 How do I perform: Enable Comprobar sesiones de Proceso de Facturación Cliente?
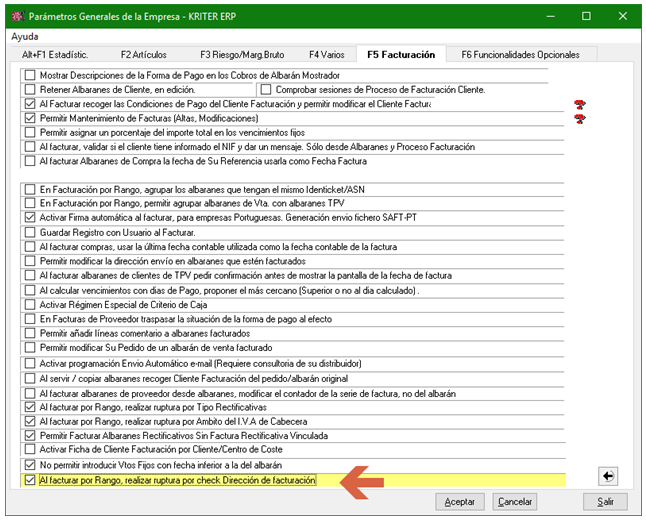click(x=266, y=89)
